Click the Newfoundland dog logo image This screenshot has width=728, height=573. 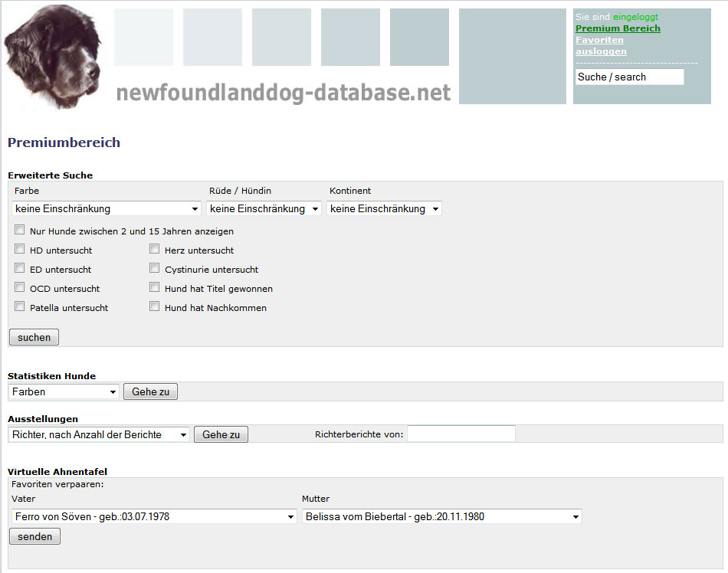point(52,57)
